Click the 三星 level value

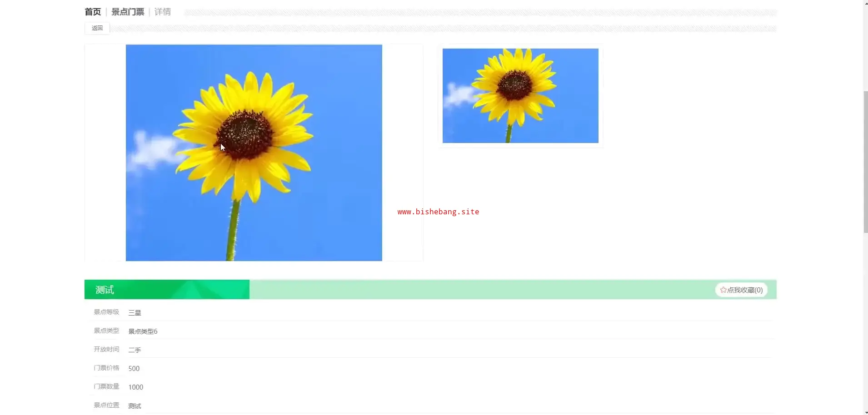click(135, 313)
